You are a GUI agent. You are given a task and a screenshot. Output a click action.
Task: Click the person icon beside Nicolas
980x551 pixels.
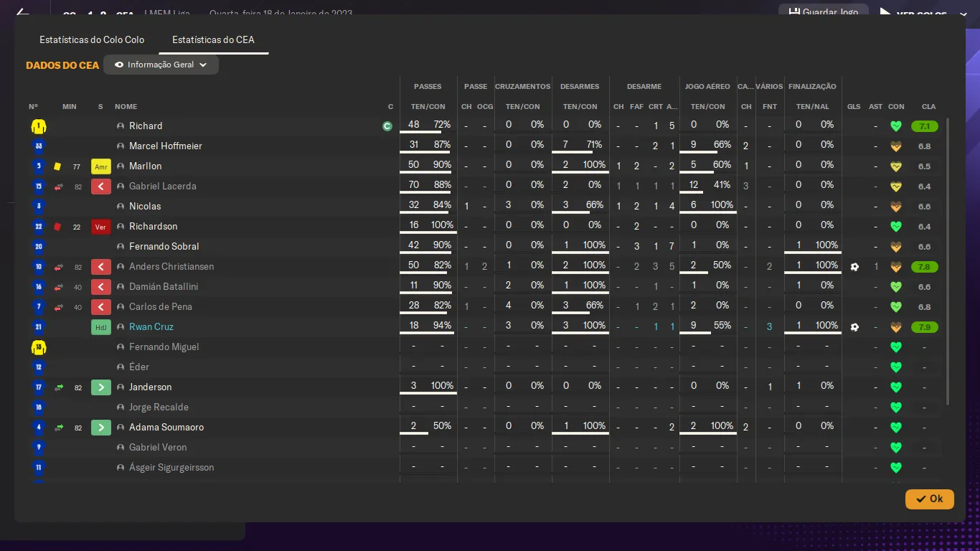point(121,207)
